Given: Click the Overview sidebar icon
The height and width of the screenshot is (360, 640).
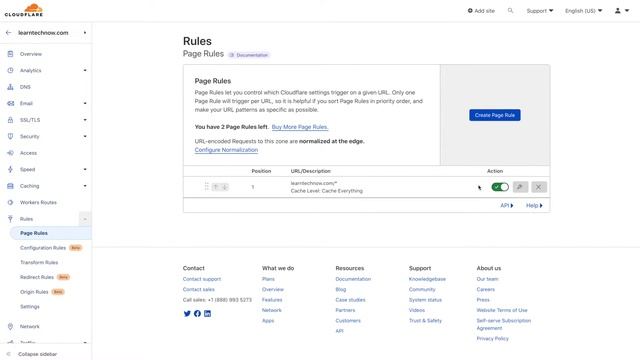Looking at the screenshot, I should point(11,54).
